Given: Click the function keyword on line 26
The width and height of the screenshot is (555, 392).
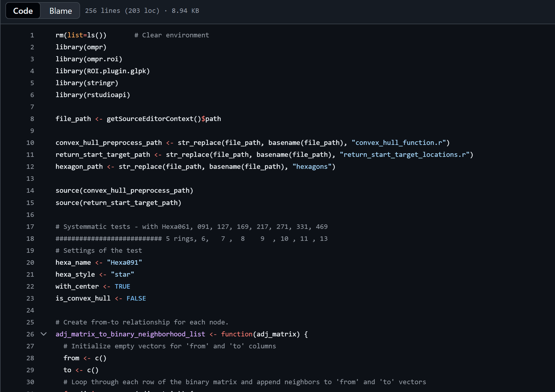Looking at the screenshot, I should (x=237, y=334).
